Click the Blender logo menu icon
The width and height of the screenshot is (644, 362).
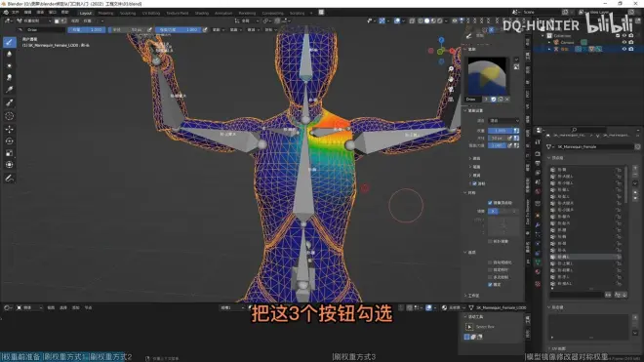pyautogui.click(x=6, y=13)
